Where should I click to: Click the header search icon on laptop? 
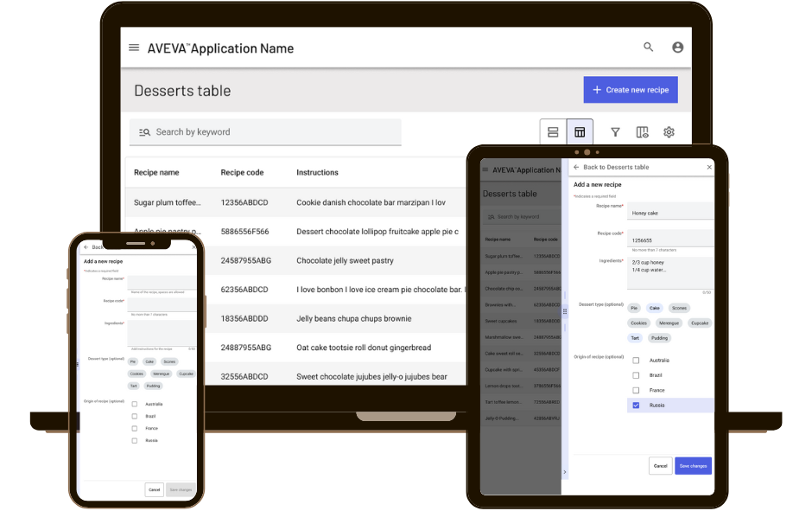pos(649,48)
